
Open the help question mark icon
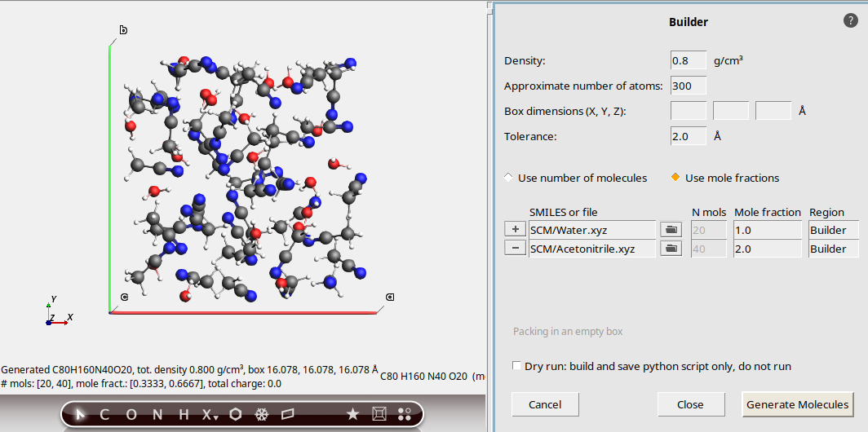[x=851, y=21]
